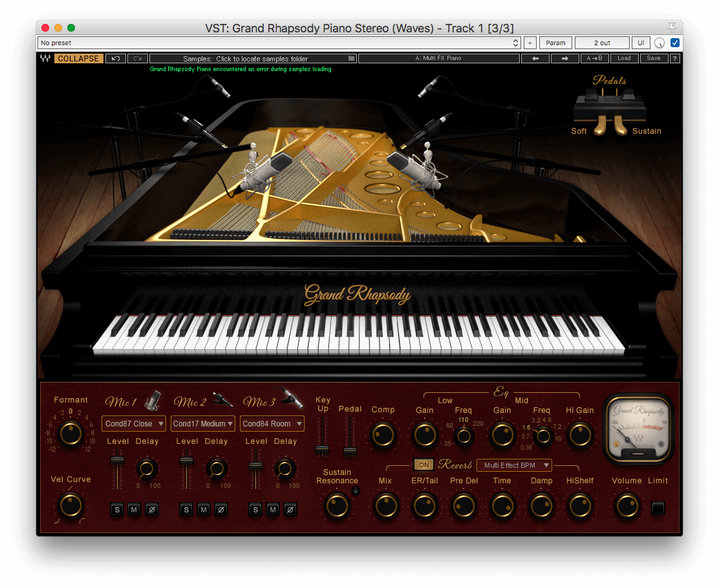
Task: Click the VU output meter
Action: [x=638, y=429]
